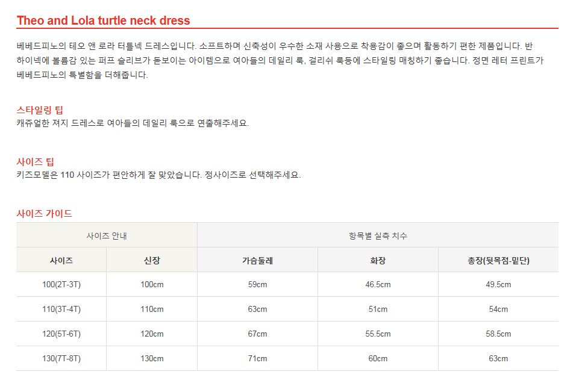Click the 사이즈 팁 section heading
This screenshot has height=392, width=579.
click(36, 161)
